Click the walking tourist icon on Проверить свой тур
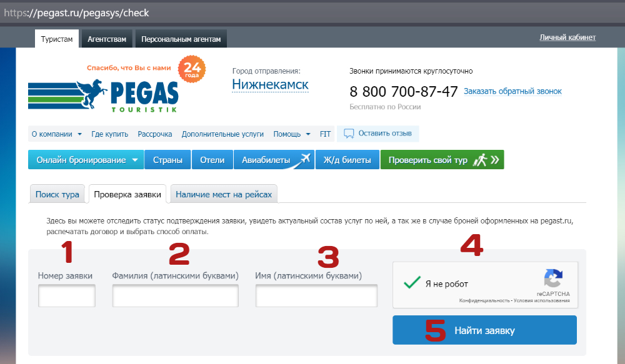 tap(480, 160)
